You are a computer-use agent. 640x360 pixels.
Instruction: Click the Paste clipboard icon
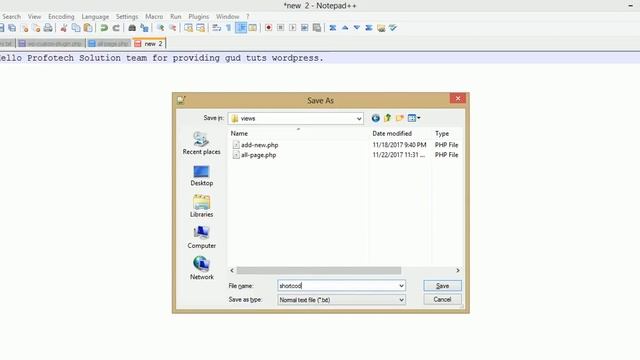pyautogui.click(x=88, y=28)
